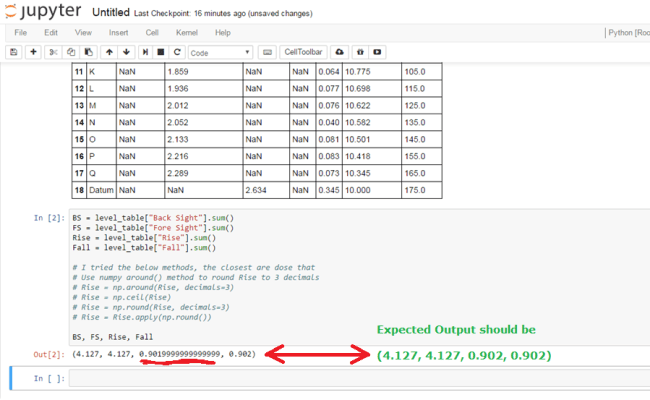Viewport: 650px width, 400px height.
Task: Click the value 145.0 in row O
Action: coord(415,140)
